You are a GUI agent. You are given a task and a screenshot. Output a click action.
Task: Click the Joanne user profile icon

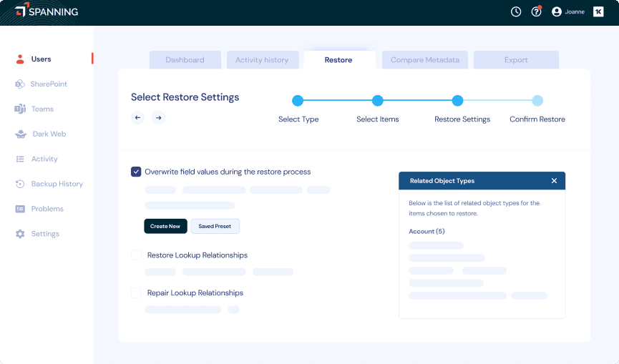coord(557,11)
